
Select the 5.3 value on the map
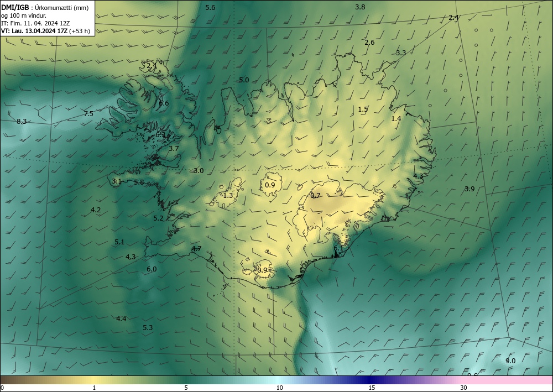tap(148, 327)
